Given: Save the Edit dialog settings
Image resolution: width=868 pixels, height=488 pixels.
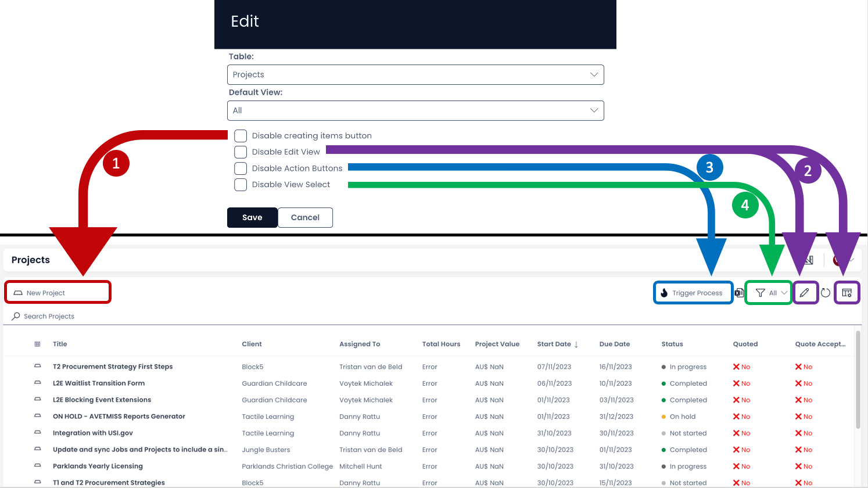Looking at the screenshot, I should coord(252,217).
